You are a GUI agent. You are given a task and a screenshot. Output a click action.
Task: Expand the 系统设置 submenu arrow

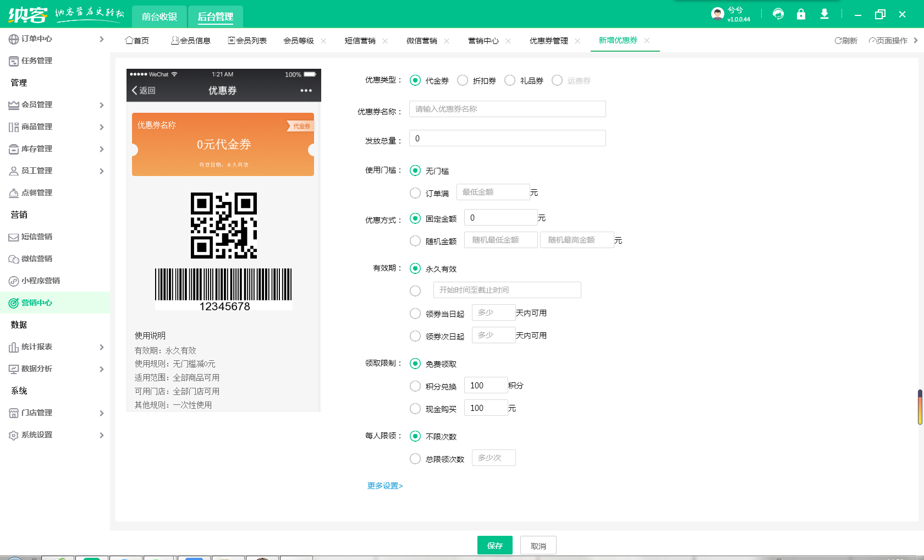pyautogui.click(x=102, y=435)
